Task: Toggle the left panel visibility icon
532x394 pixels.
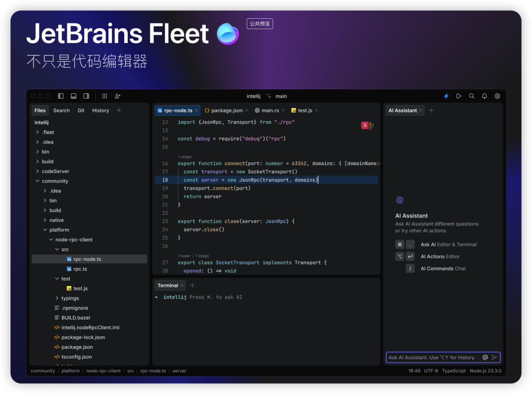Action: [x=60, y=96]
